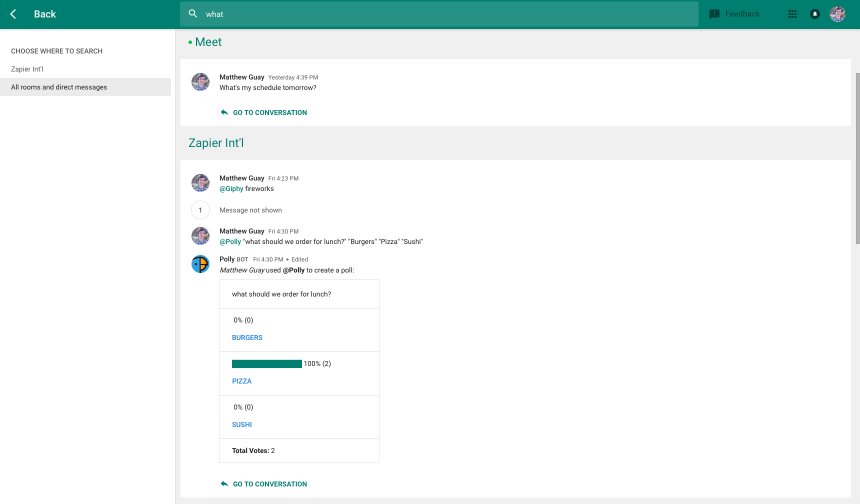Screen dimensions: 860x504
Task: Open the account profile avatar
Action: (837, 14)
